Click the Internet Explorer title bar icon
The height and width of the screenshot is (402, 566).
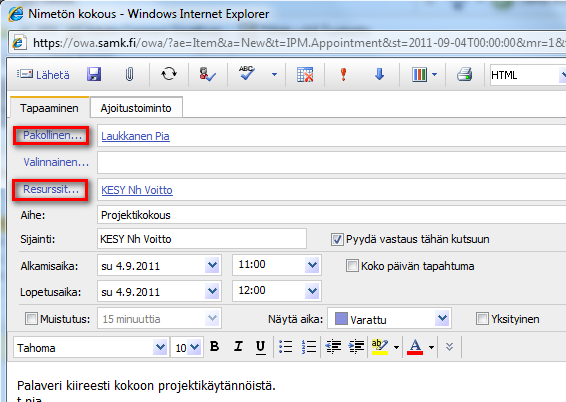point(16,14)
